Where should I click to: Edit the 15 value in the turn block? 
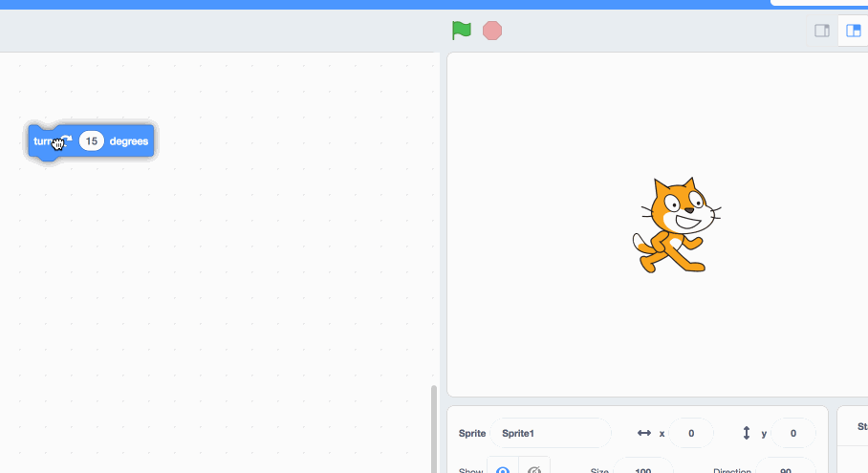(92, 141)
